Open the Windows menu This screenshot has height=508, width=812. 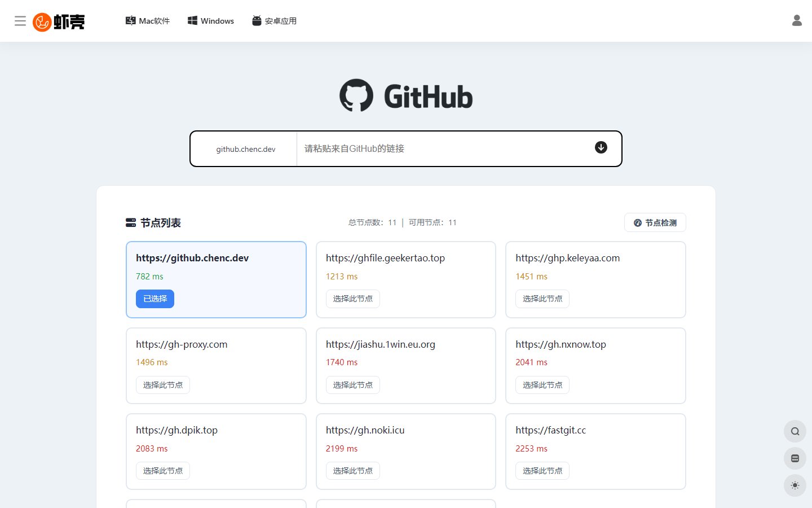coord(211,21)
